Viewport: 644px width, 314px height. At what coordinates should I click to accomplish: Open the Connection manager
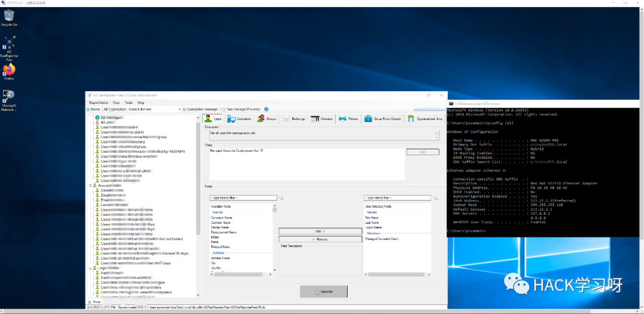coord(200,109)
